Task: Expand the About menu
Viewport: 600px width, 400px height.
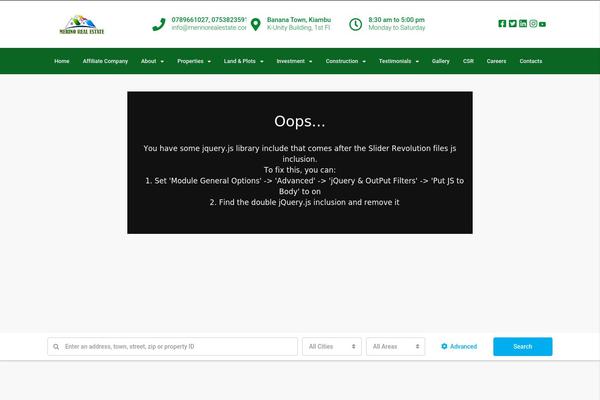Action: pyautogui.click(x=152, y=61)
